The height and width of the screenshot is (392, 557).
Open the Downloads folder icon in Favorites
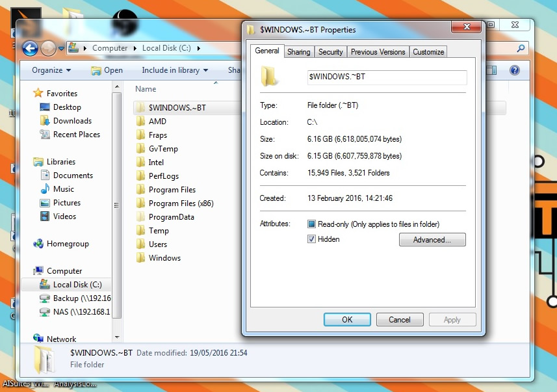45,121
